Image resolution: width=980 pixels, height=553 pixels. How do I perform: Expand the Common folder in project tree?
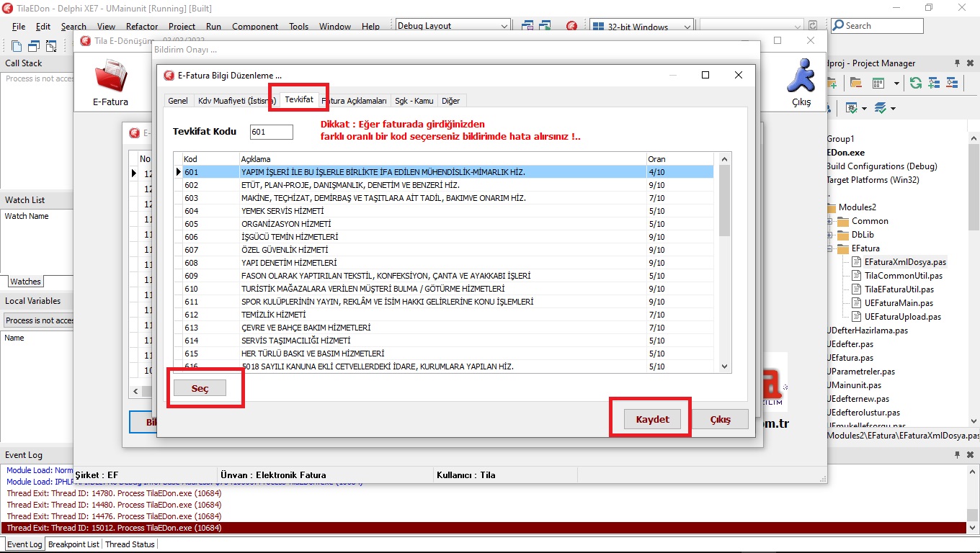click(x=829, y=221)
